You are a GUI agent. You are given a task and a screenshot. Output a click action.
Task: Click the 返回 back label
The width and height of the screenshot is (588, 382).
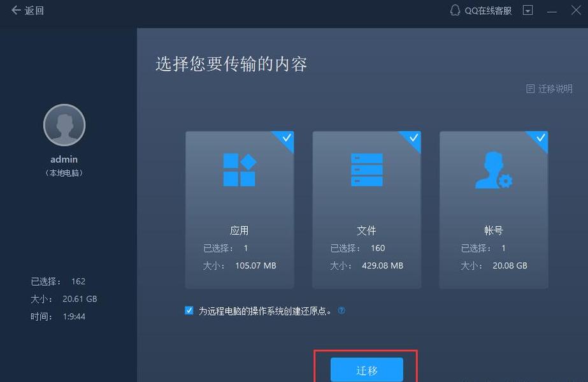[x=34, y=10]
